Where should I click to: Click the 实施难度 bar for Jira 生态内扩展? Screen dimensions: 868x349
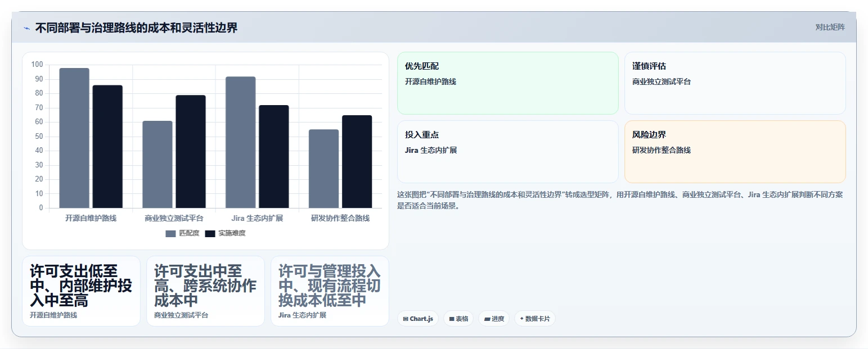coord(274,157)
